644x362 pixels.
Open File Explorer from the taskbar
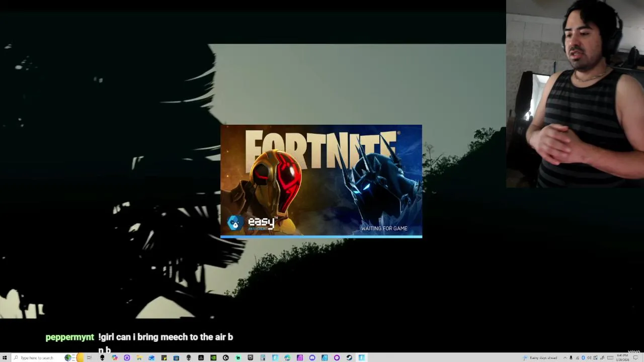[139, 357]
